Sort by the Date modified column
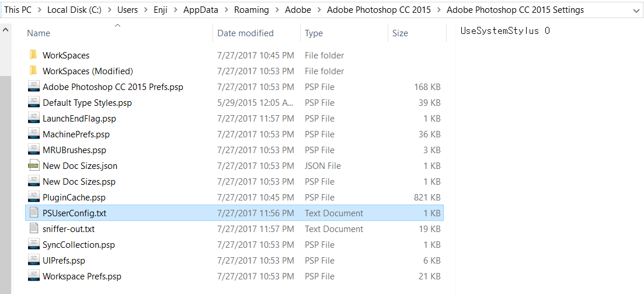644x294 pixels. 246,33
